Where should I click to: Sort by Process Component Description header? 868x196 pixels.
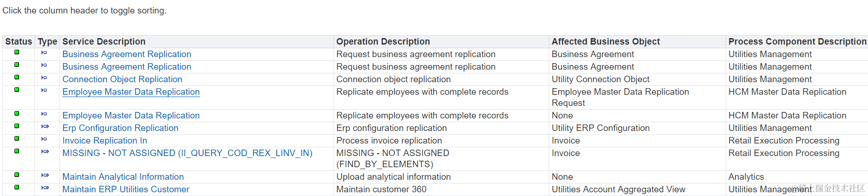pos(797,42)
